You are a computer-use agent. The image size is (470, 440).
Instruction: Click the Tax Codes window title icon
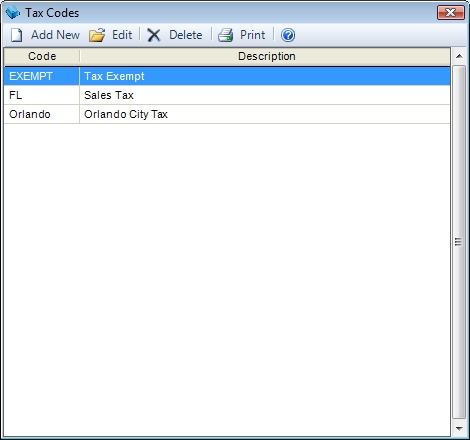(x=13, y=13)
